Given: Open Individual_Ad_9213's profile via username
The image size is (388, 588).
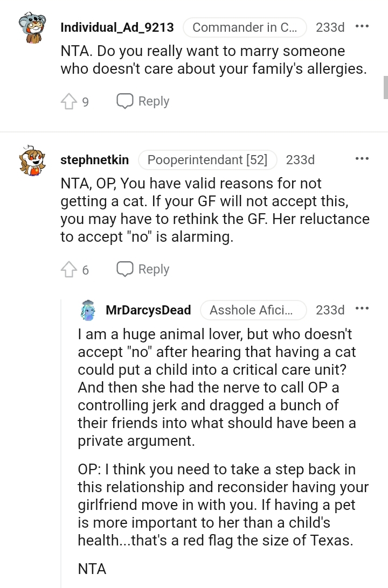Looking at the screenshot, I should [117, 27].
